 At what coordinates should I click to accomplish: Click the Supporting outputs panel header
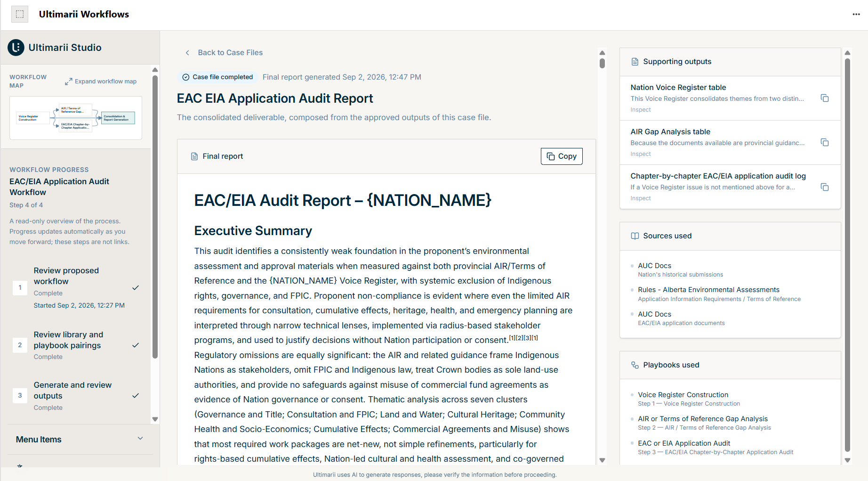(x=730, y=62)
